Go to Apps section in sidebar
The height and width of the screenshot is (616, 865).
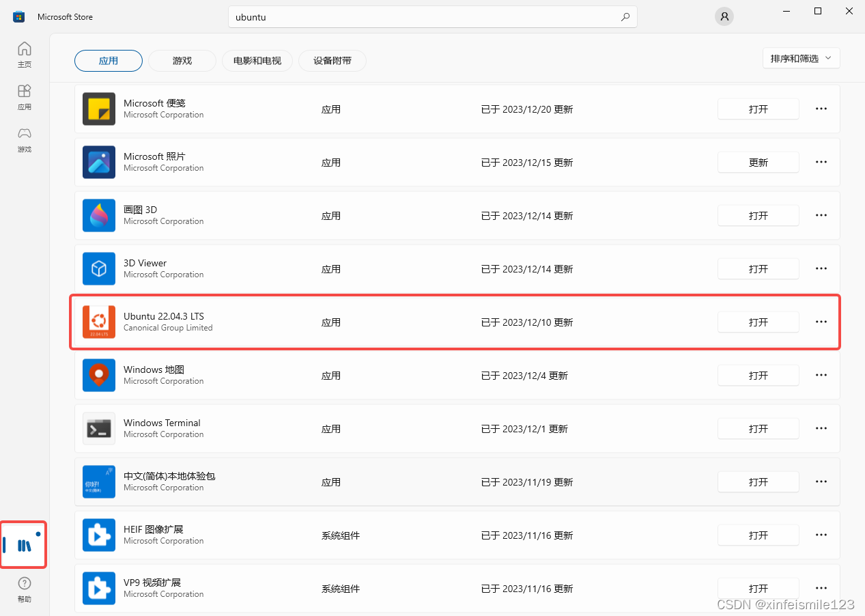coord(25,97)
